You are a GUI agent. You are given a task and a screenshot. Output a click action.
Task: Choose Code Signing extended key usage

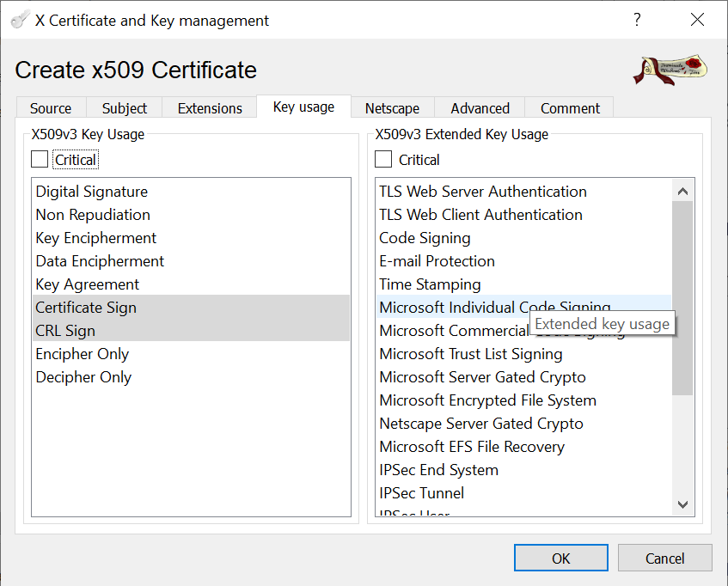click(425, 238)
